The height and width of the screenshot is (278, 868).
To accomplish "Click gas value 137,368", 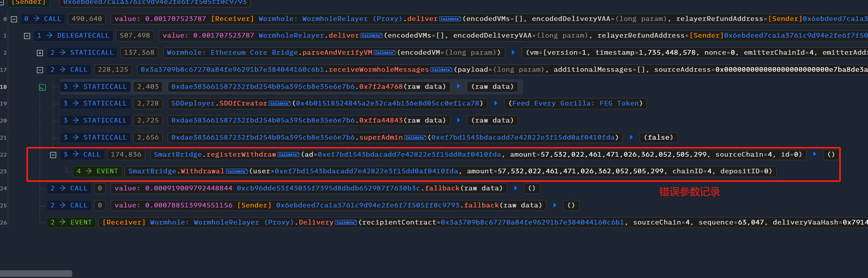I will pyautogui.click(x=139, y=53).
